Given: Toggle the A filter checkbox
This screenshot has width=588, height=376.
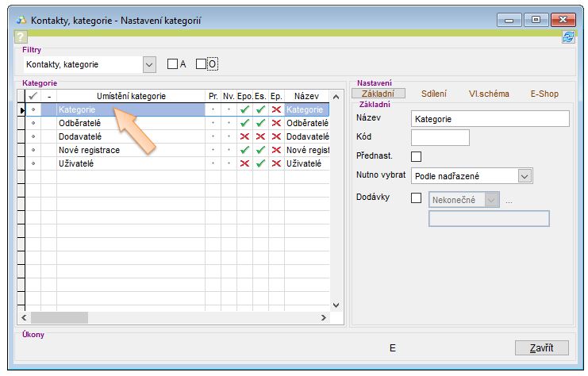Looking at the screenshot, I should [x=172, y=64].
